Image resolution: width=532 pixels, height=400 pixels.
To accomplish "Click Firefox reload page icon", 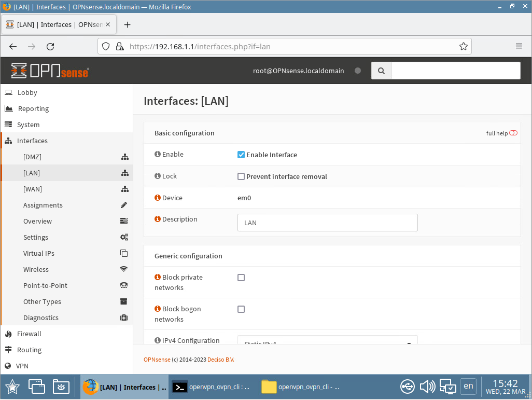I will [50, 46].
